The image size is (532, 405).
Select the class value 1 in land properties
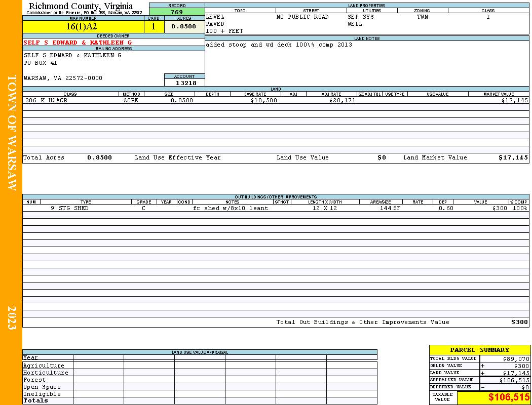click(x=488, y=17)
